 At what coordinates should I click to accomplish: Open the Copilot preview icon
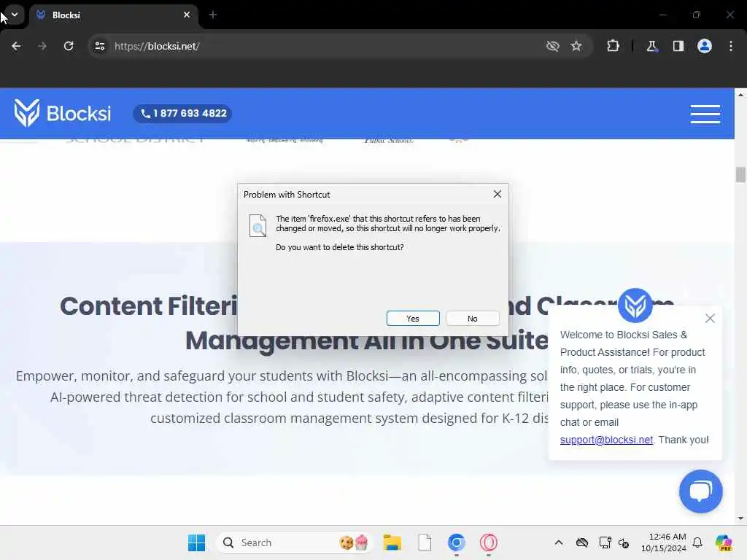[x=724, y=542]
